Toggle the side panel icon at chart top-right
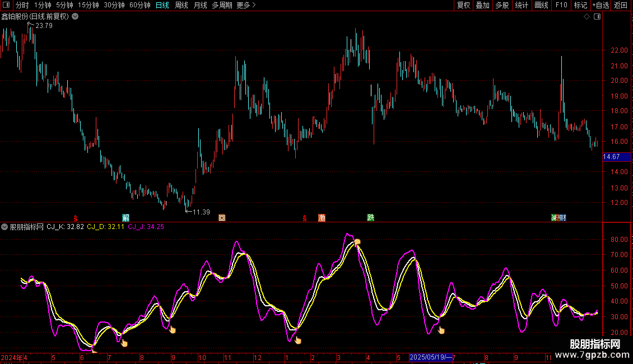Image resolution: width=633 pixels, height=364 pixels. (x=597, y=17)
